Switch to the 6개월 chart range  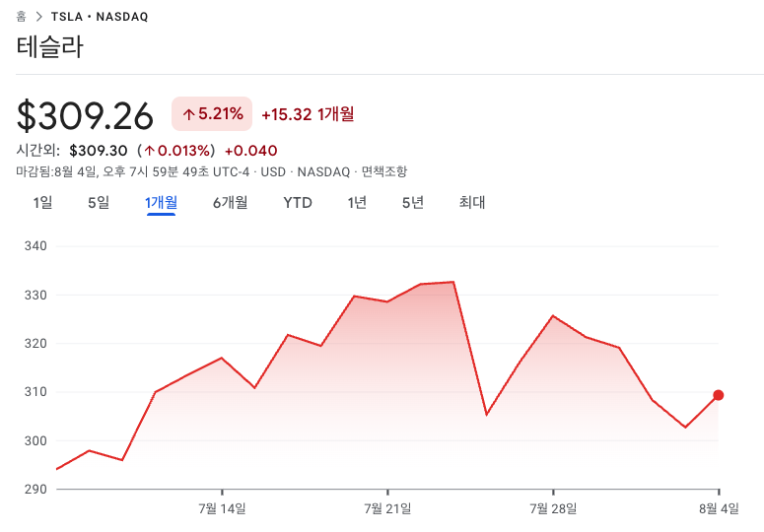pos(230,203)
